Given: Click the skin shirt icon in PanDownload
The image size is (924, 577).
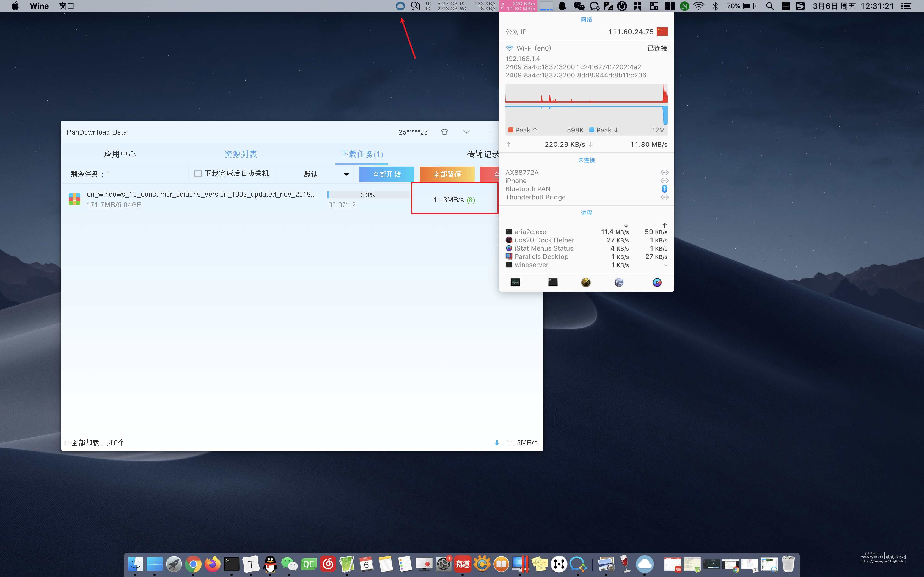Looking at the screenshot, I should [444, 132].
